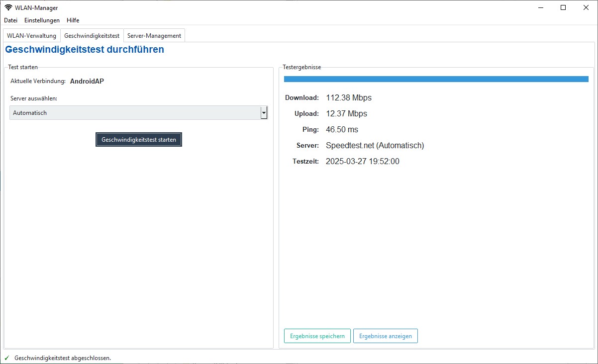The width and height of the screenshot is (598, 364).
Task: Open the Einstellungen menu
Action: 42,20
